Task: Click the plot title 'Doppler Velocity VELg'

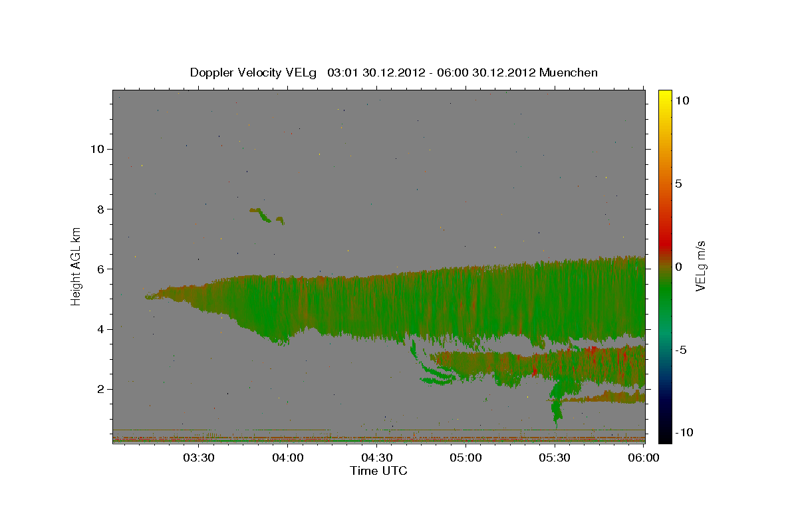Action: (x=253, y=72)
